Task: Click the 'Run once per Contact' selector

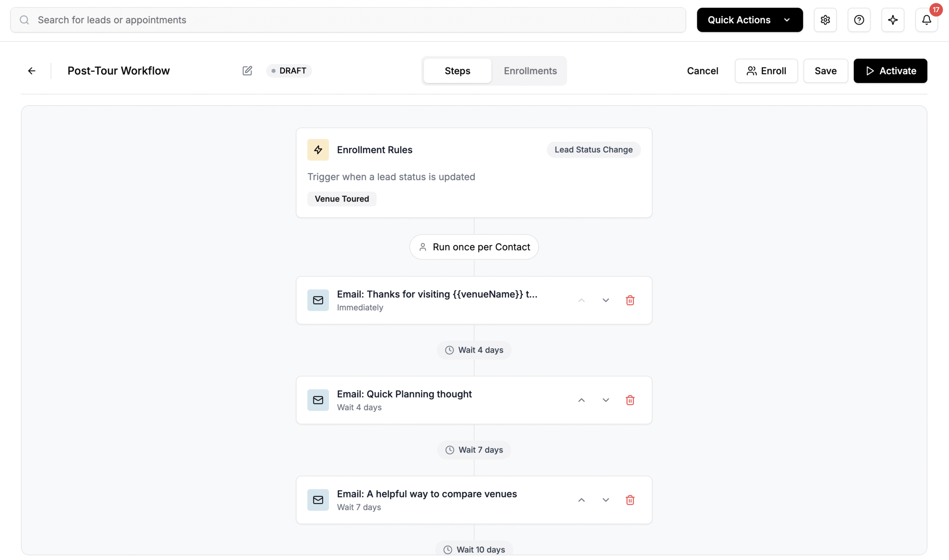Action: click(473, 247)
